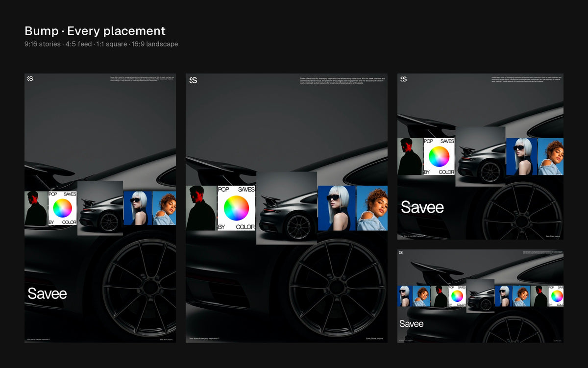Open red-faced man thumbnail in 9:16 stories layout
Screen dimensions: 588x368
(x=36, y=208)
